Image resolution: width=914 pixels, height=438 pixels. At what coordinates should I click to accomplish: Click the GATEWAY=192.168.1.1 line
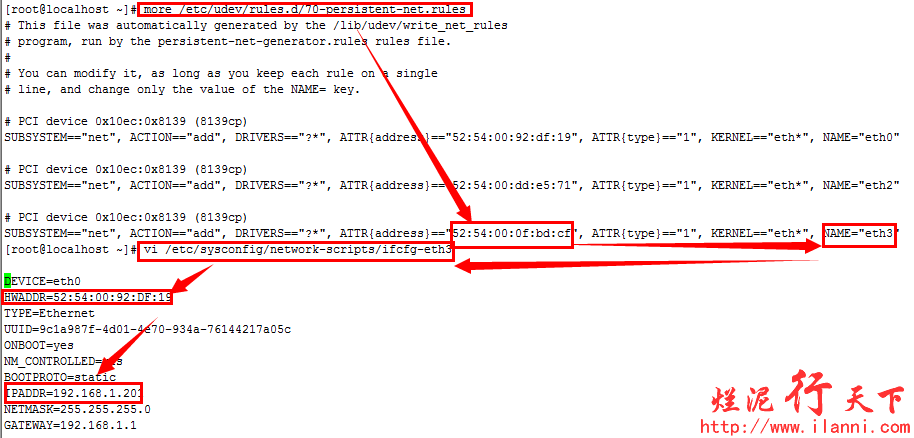coord(70,425)
